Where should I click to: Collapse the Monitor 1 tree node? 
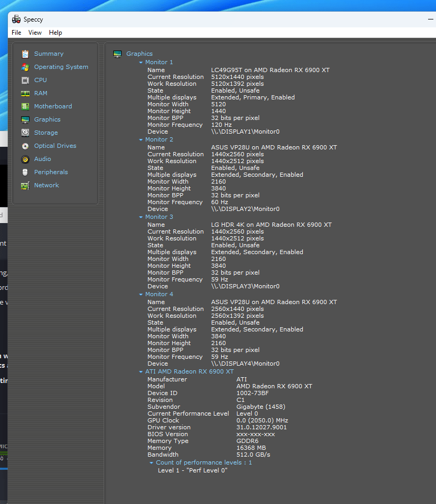(x=141, y=63)
